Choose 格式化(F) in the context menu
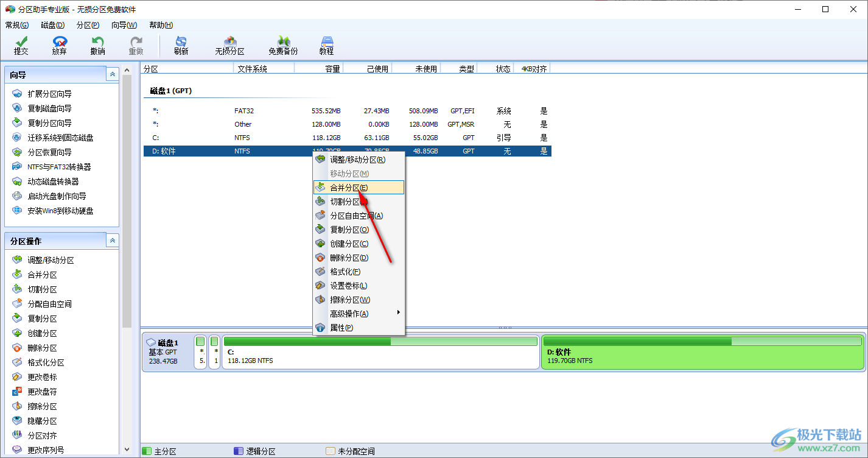This screenshot has height=458, width=868. [359, 272]
